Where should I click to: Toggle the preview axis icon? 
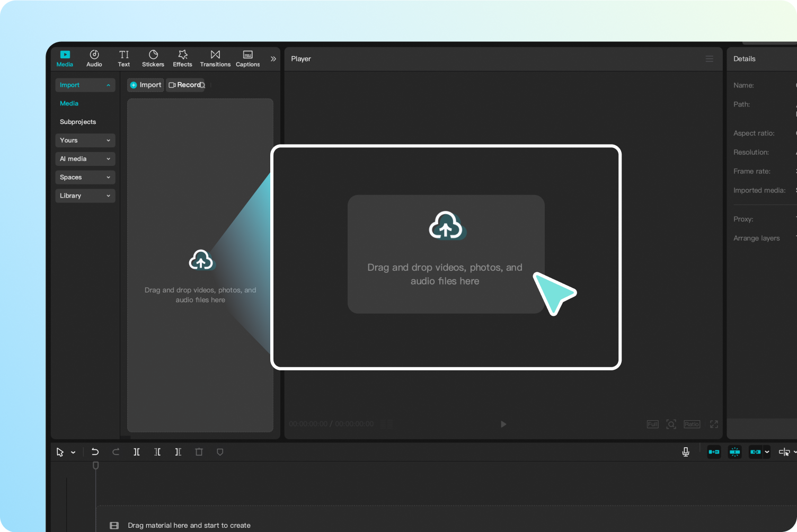click(x=784, y=452)
